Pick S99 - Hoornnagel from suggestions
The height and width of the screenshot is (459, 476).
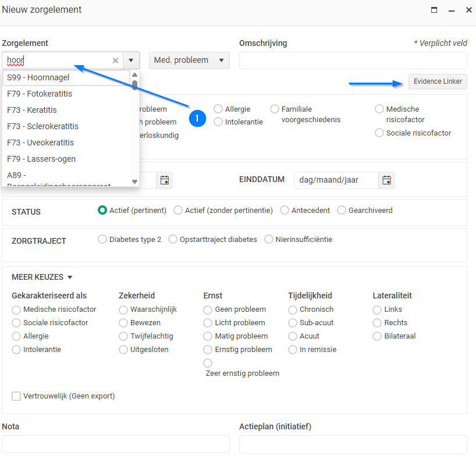[x=38, y=77]
